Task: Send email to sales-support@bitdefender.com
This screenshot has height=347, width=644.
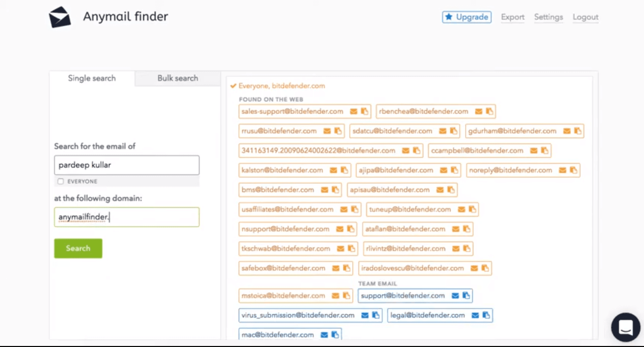Action: [354, 111]
